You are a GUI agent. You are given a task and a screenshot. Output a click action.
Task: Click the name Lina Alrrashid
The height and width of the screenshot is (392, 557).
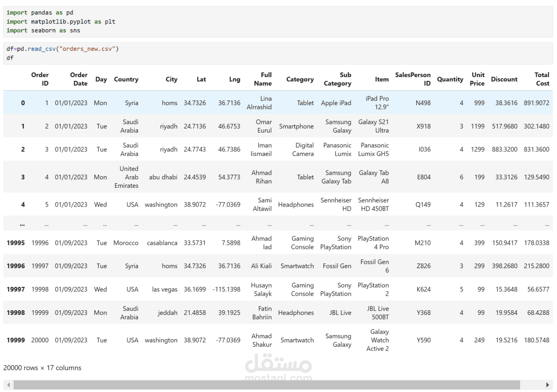tap(259, 103)
